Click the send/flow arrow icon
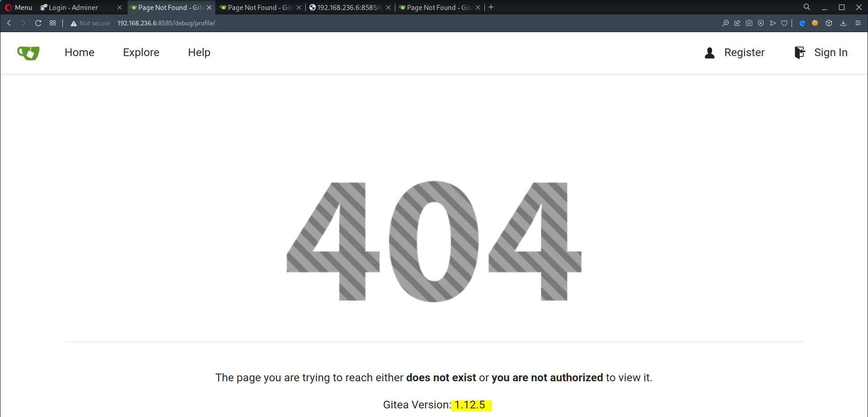 (773, 23)
